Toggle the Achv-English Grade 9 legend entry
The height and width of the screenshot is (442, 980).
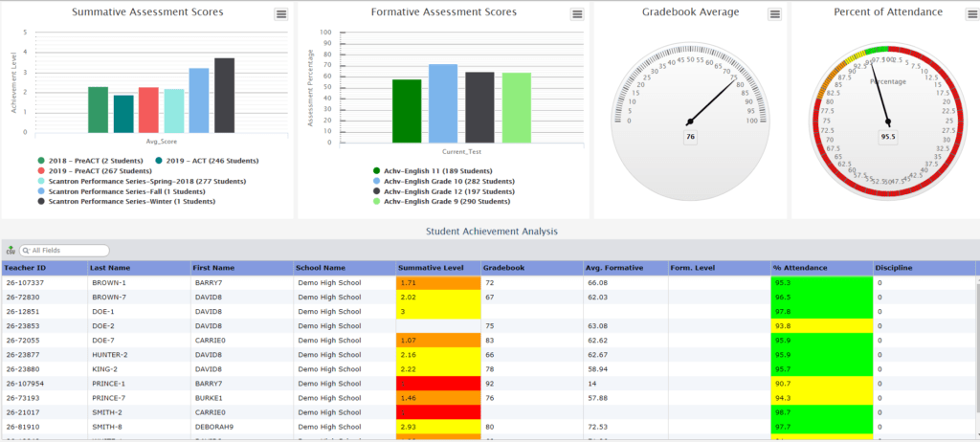446,202
